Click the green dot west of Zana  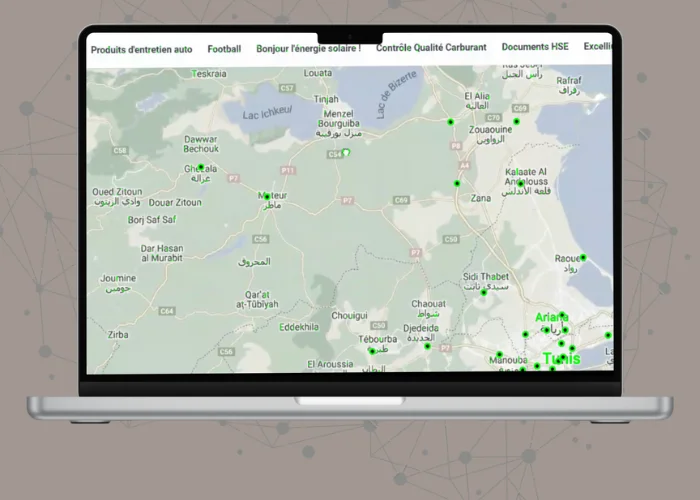click(x=457, y=183)
